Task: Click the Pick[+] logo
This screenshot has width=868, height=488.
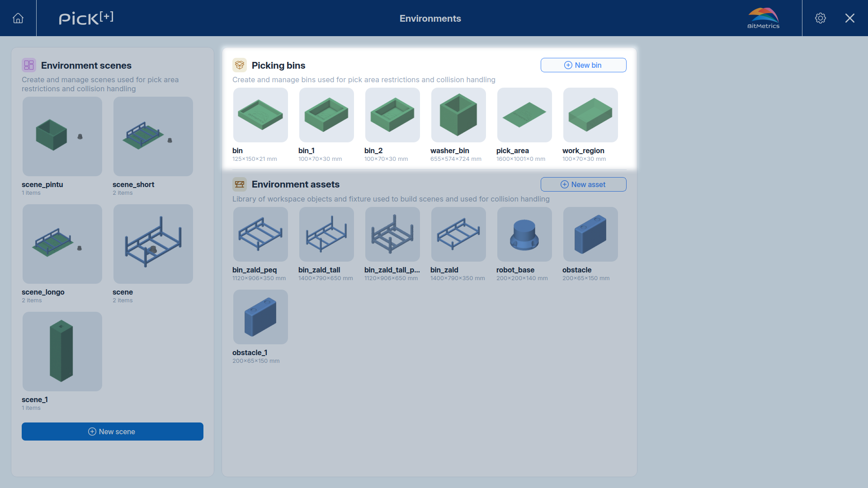Action: pyautogui.click(x=86, y=18)
